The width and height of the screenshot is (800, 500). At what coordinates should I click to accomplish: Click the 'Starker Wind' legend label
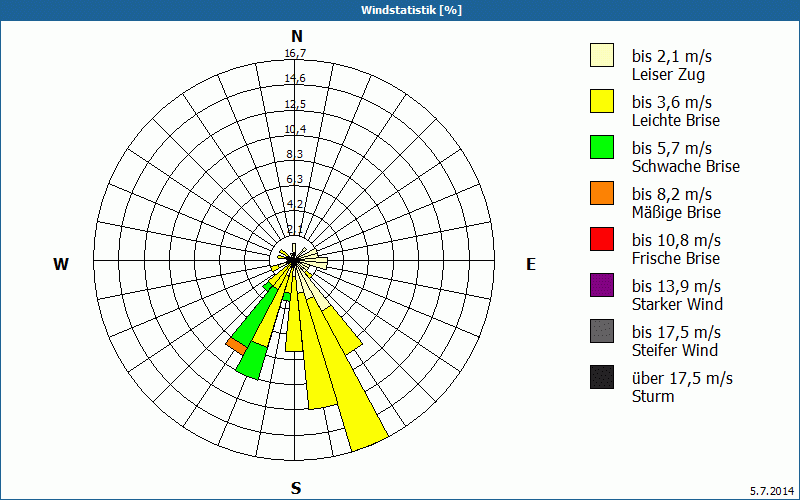678,304
